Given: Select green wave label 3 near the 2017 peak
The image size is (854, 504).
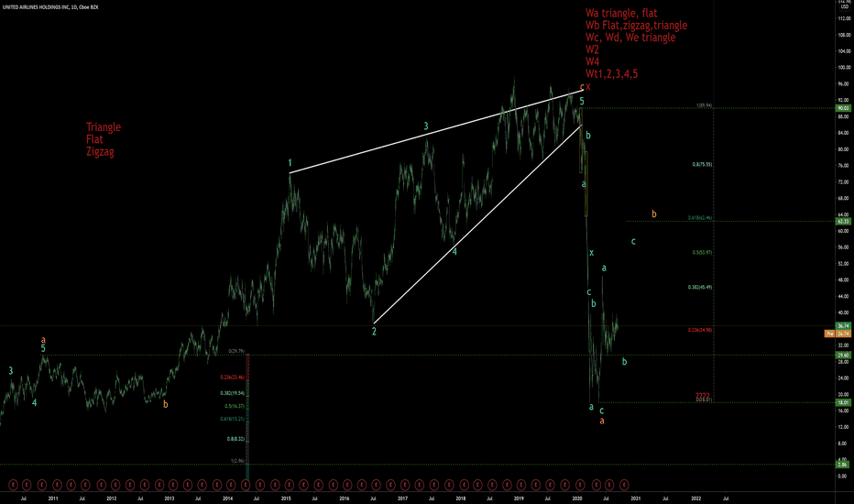Looking at the screenshot, I should pyautogui.click(x=426, y=126).
